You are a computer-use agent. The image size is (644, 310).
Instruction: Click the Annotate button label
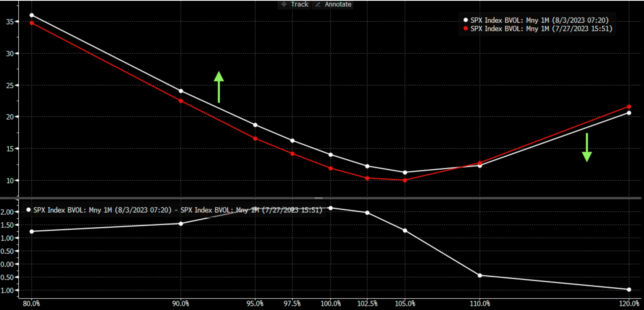[338, 4]
